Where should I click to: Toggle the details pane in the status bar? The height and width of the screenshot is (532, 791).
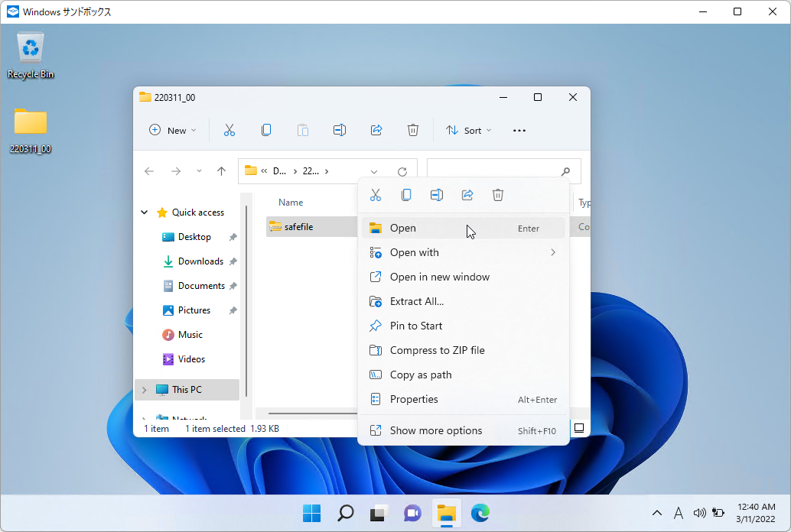(x=578, y=427)
